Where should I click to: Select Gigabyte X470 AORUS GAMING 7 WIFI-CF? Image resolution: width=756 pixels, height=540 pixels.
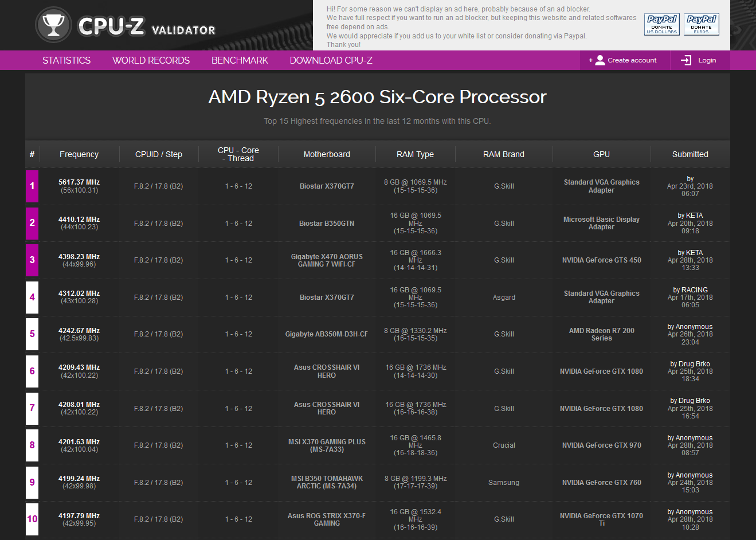tap(327, 260)
